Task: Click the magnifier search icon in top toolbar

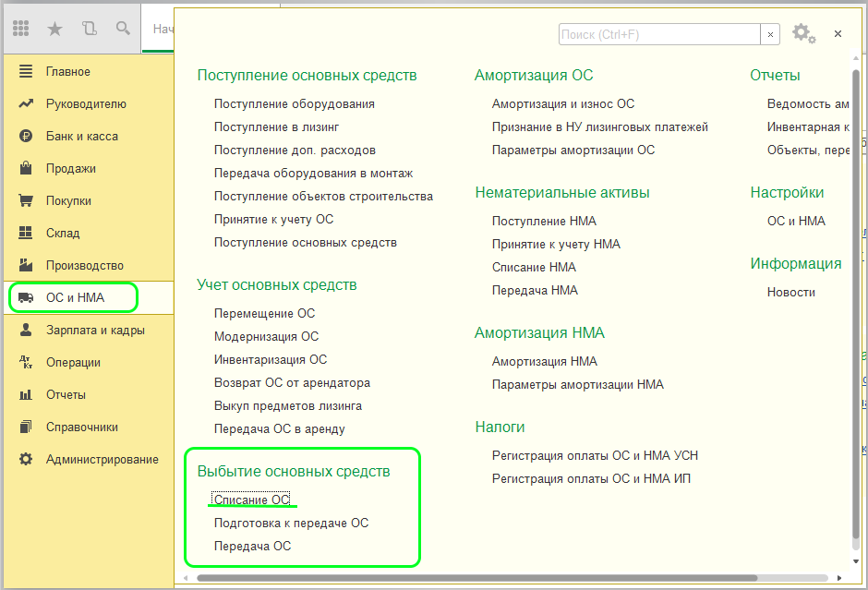Action: click(123, 29)
